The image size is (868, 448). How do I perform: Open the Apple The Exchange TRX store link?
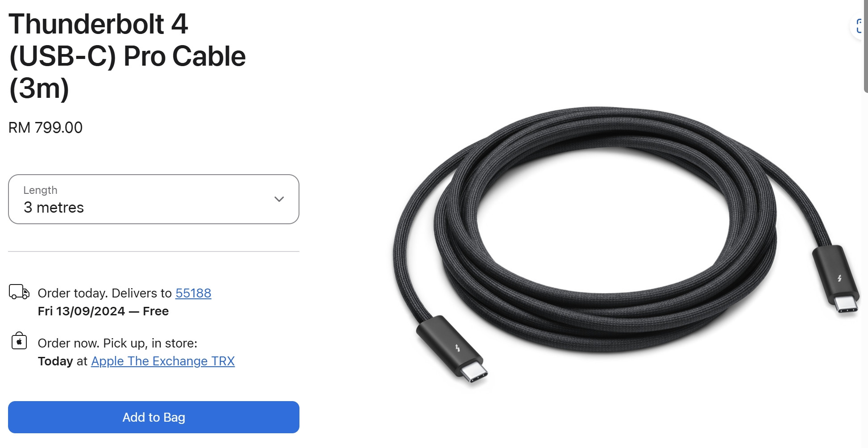point(163,361)
